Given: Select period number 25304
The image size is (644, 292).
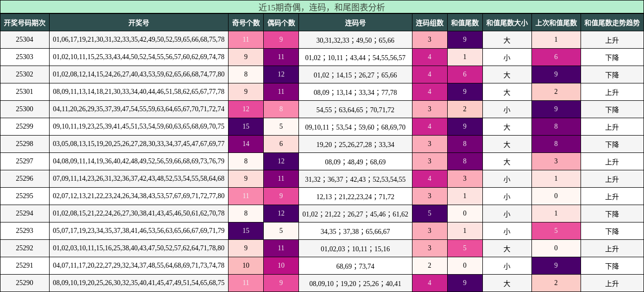Looking at the screenshot, I should (x=24, y=39).
